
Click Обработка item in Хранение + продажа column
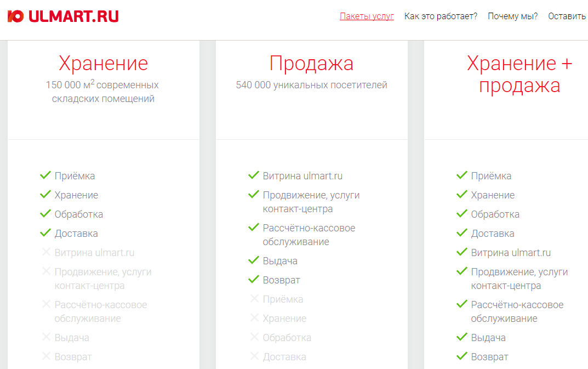pyautogui.click(x=495, y=214)
